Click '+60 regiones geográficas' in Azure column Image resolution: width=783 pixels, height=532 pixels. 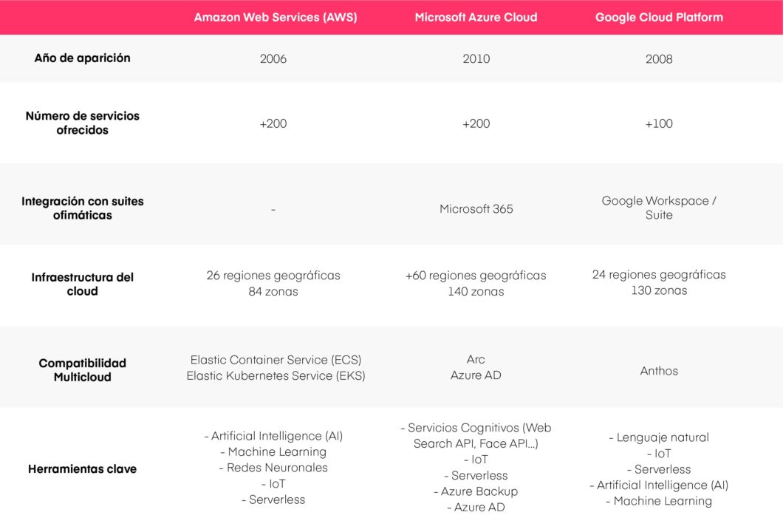click(x=476, y=275)
